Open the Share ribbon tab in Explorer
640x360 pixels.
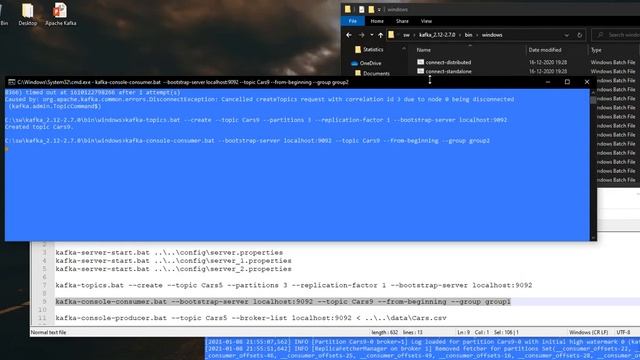pyautogui.click(x=402, y=21)
